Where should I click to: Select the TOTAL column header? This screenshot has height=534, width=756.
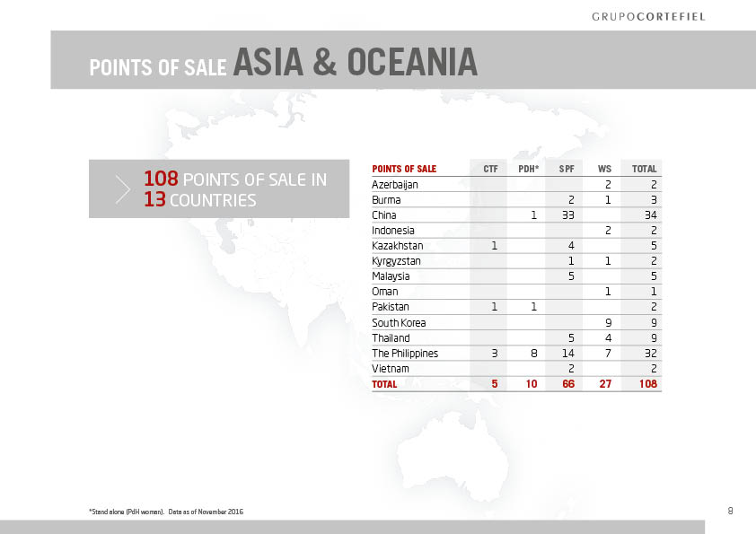coord(644,169)
